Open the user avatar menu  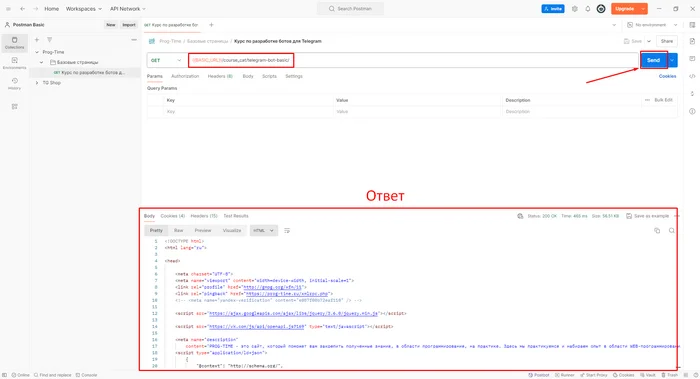tap(601, 8)
